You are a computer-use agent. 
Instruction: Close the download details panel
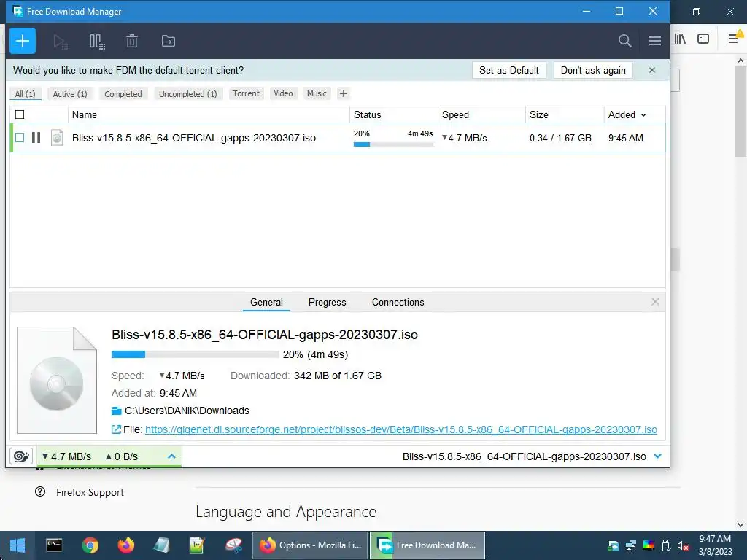pos(655,301)
